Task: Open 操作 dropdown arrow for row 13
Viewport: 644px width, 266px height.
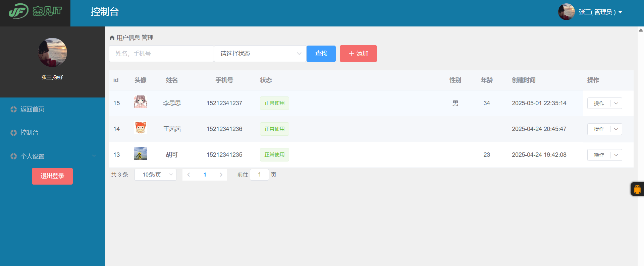Action: [x=616, y=155]
